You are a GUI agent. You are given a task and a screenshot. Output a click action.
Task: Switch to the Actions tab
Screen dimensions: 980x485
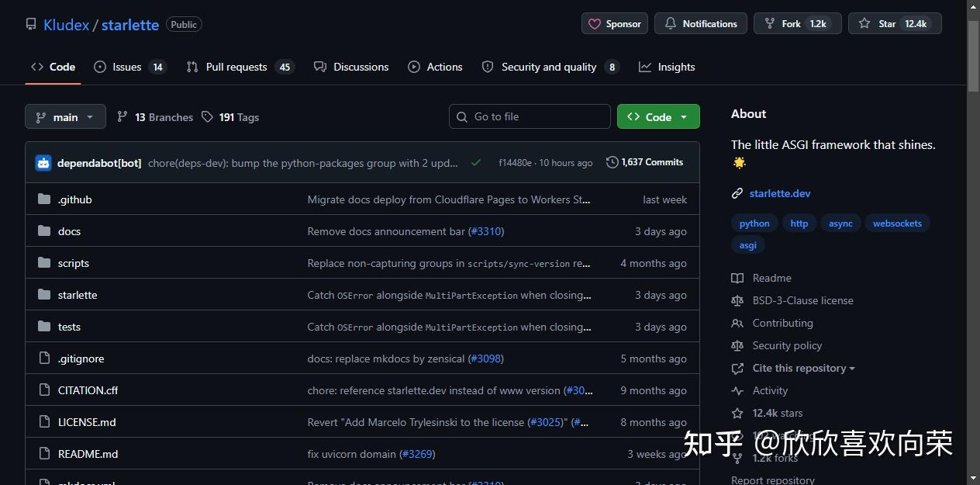(435, 67)
